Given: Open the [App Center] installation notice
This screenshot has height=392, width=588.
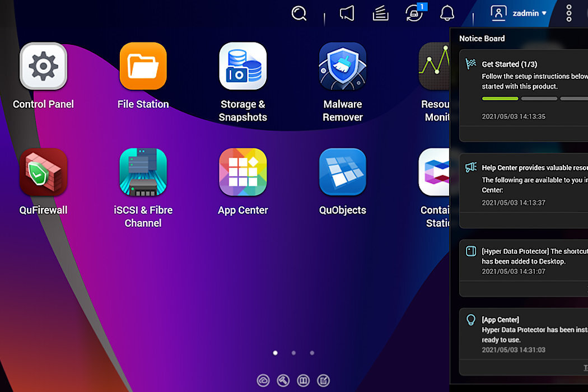Looking at the screenshot, I should click(x=524, y=342).
